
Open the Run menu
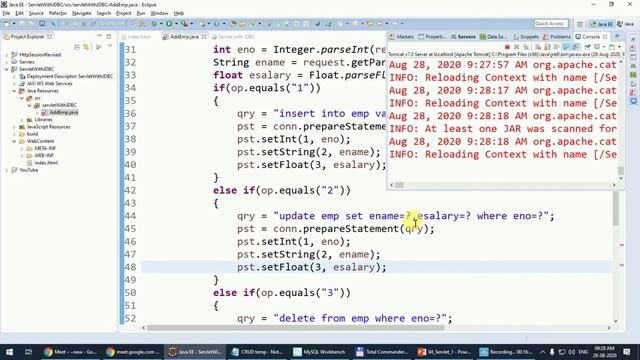[141, 13]
